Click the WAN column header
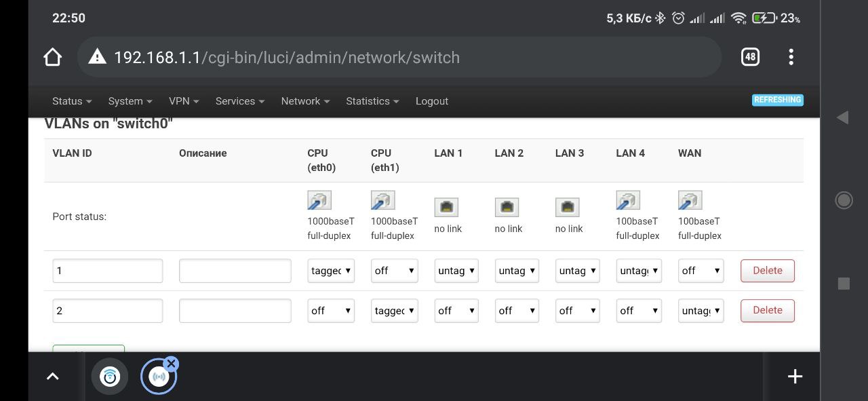 690,153
